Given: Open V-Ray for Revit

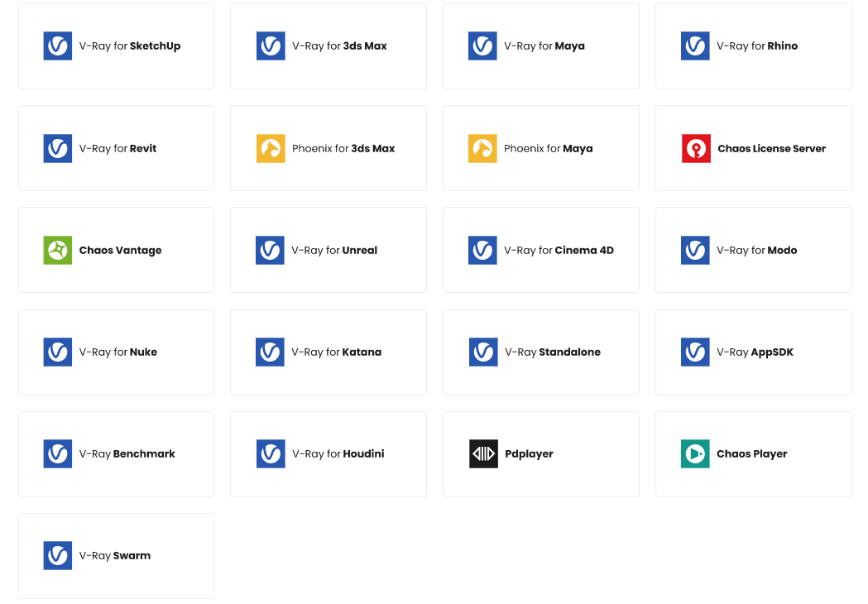Looking at the screenshot, I should (117, 148).
